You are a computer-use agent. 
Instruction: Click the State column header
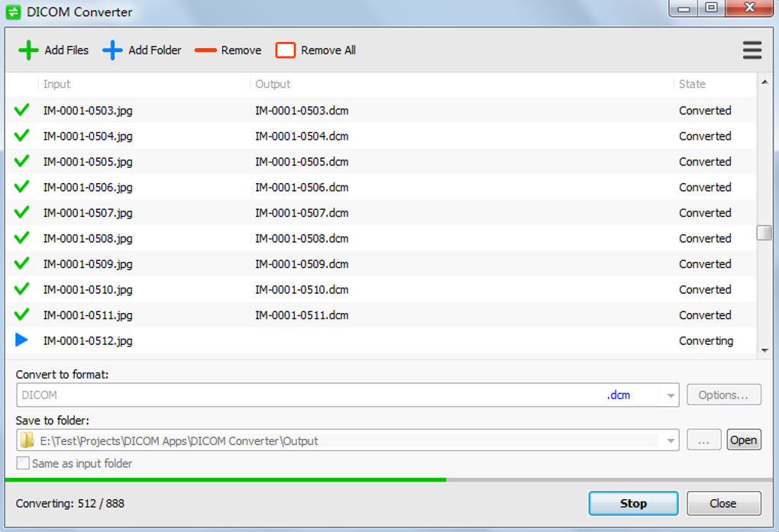[x=692, y=84]
